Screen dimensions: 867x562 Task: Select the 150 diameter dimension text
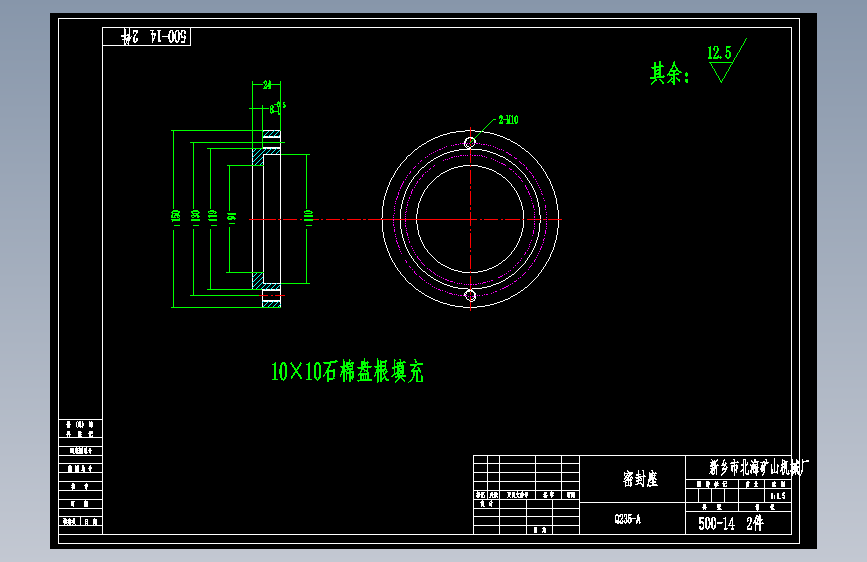point(176,216)
